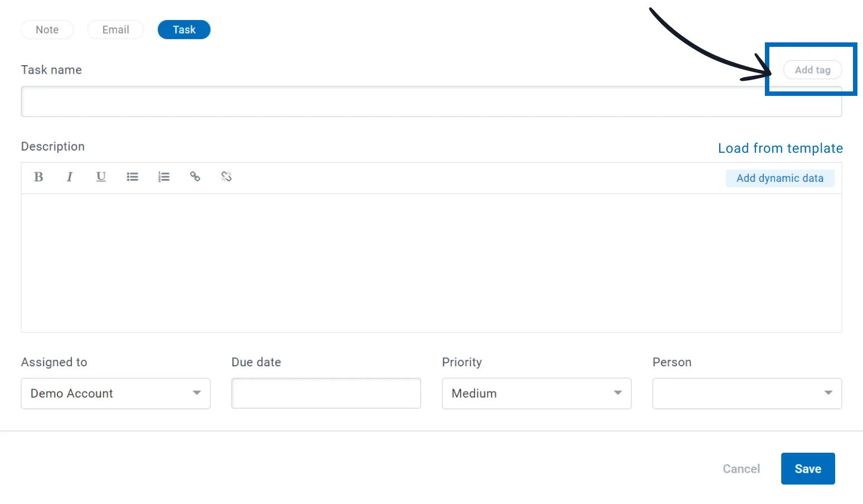Click inside the Description text area
Image resolution: width=863 pixels, height=504 pixels.
pyautogui.click(x=431, y=263)
